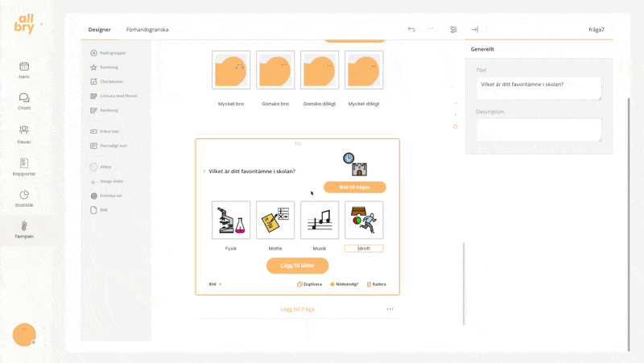Collapse the properties panel arrow icon
Viewport: 644px width, 363px height.
(475, 30)
